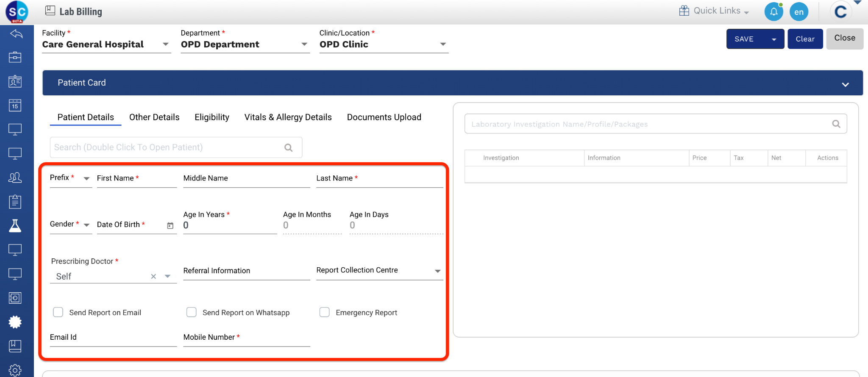
Task: Click the investigation search magnifier icon
Action: click(x=836, y=124)
